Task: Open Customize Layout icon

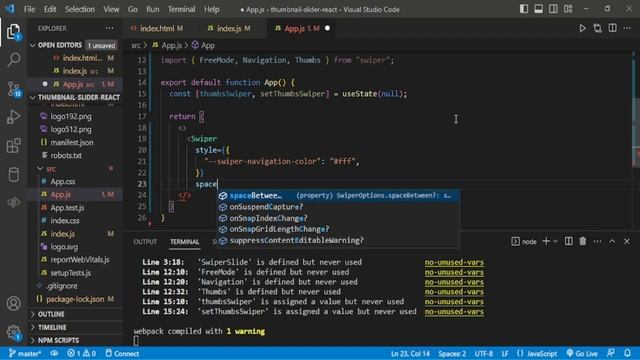Action: click(568, 9)
